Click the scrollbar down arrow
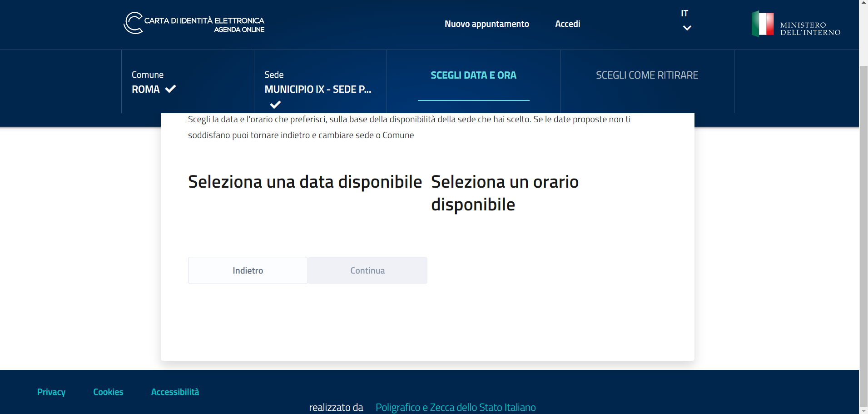Viewport: 868px width, 414px height. pos(863,410)
